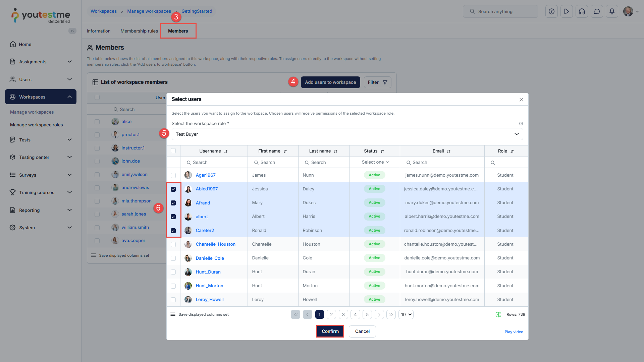Open the Test Buyer role dropdown
The image size is (644, 362).
tap(347, 134)
